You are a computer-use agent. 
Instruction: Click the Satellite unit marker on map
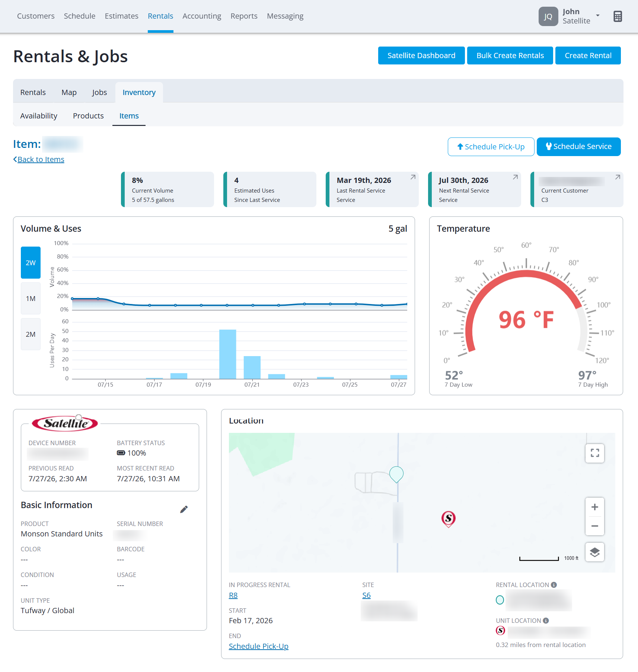click(449, 519)
